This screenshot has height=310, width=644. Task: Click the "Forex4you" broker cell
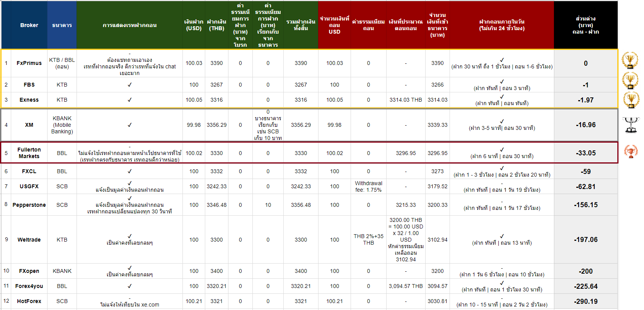pos(29,286)
